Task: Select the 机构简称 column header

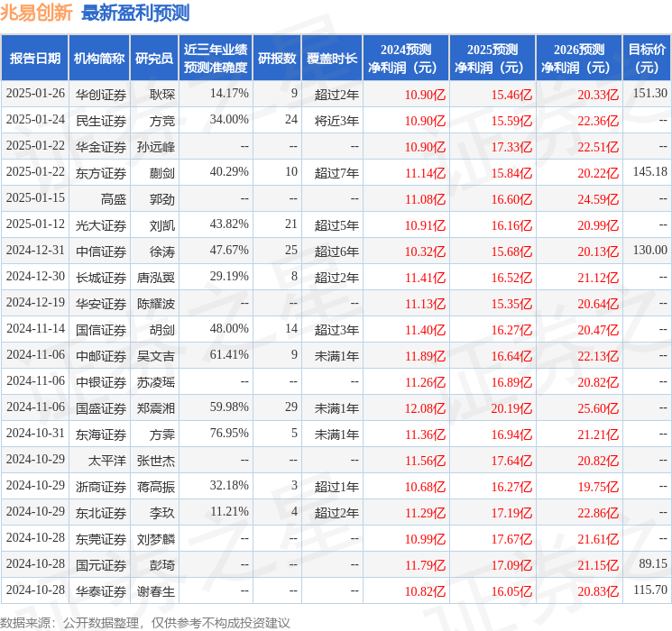Action: coord(99,59)
